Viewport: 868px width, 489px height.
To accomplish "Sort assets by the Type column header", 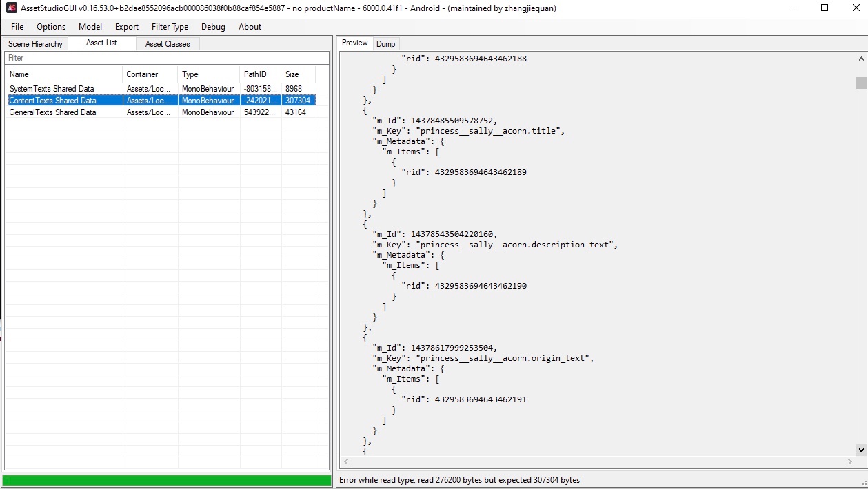I will coord(209,74).
